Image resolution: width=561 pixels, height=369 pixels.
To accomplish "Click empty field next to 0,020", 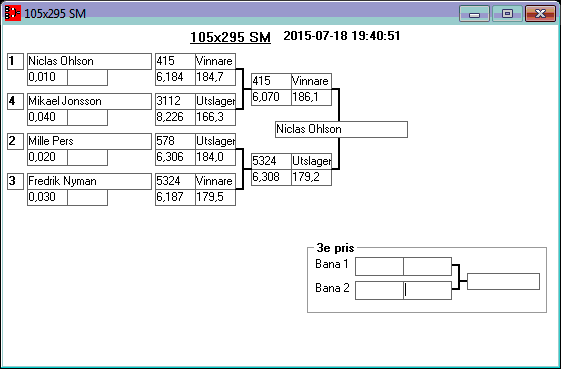I will 87,157.
